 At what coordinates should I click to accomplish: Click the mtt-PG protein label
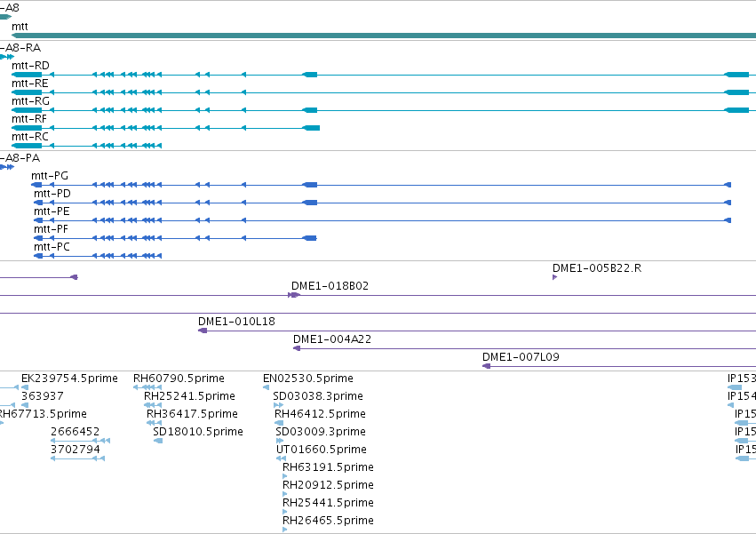50,176
